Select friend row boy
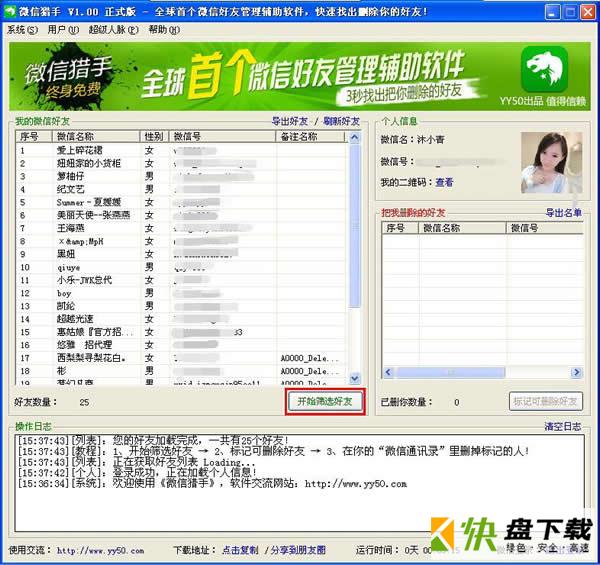 181,293
